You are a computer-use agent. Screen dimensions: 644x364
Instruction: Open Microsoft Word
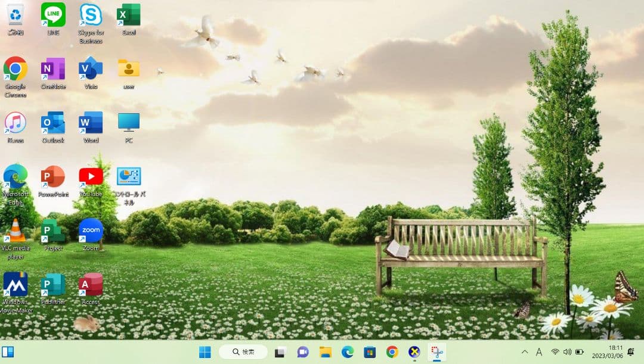pos(90,121)
